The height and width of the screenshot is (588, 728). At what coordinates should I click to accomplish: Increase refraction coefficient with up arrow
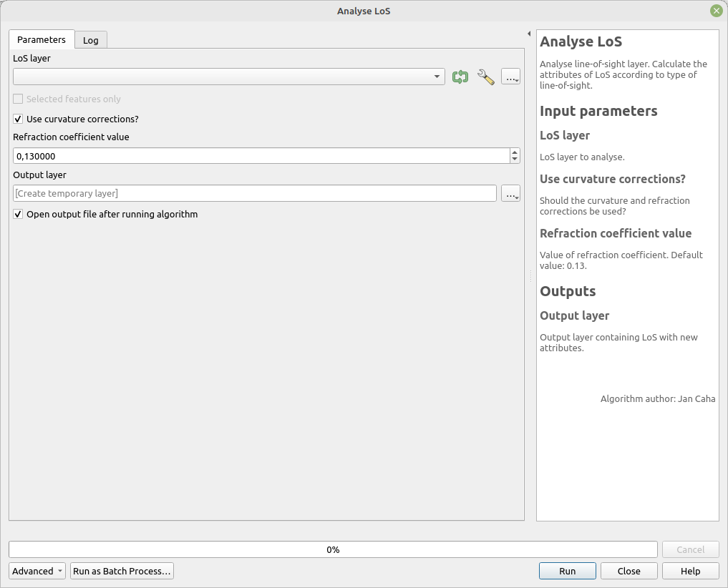click(x=515, y=152)
